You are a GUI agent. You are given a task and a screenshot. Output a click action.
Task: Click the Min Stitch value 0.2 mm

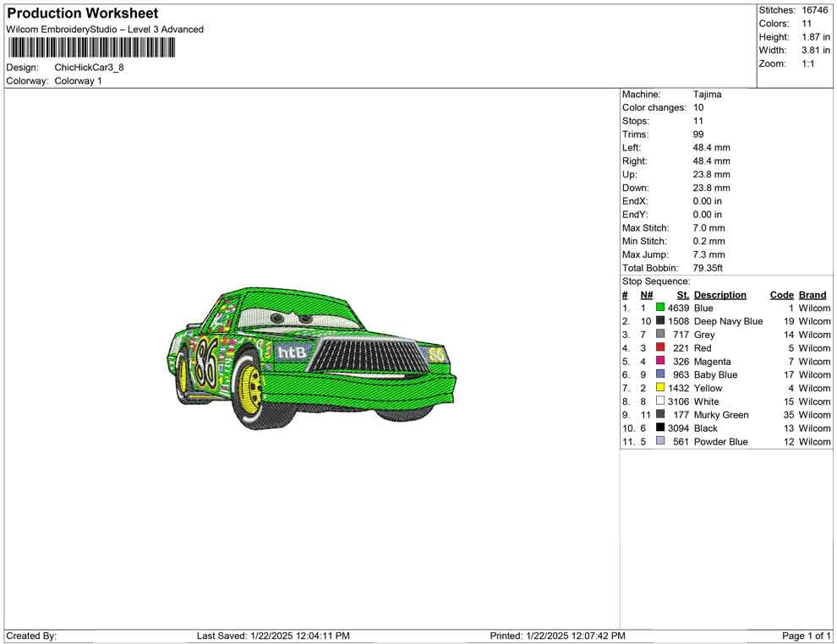click(x=708, y=241)
